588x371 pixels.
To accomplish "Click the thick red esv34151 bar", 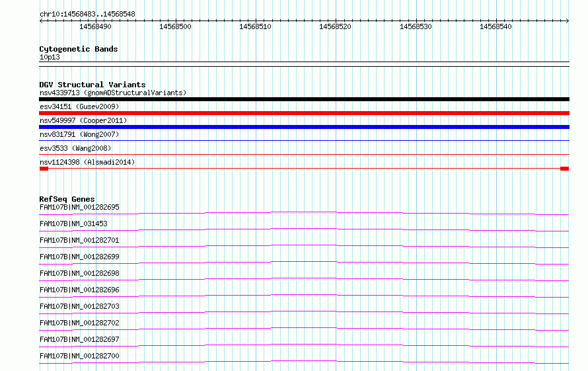I will 304,113.
